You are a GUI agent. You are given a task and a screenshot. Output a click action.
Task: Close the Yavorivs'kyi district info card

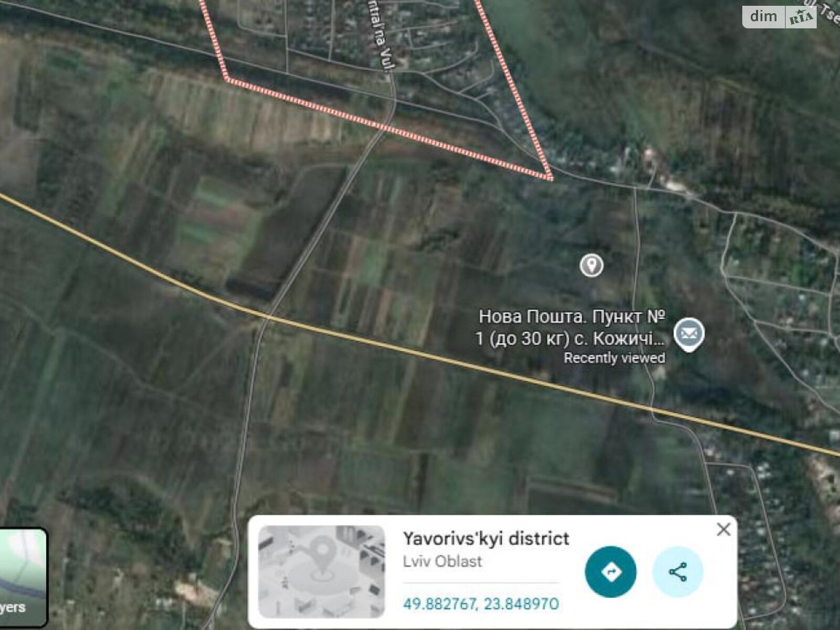(x=723, y=530)
